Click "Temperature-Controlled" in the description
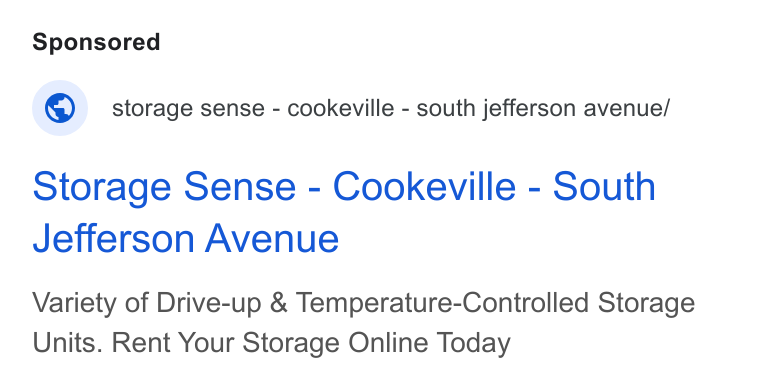Viewport: 760px width, 386px height. 442,303
